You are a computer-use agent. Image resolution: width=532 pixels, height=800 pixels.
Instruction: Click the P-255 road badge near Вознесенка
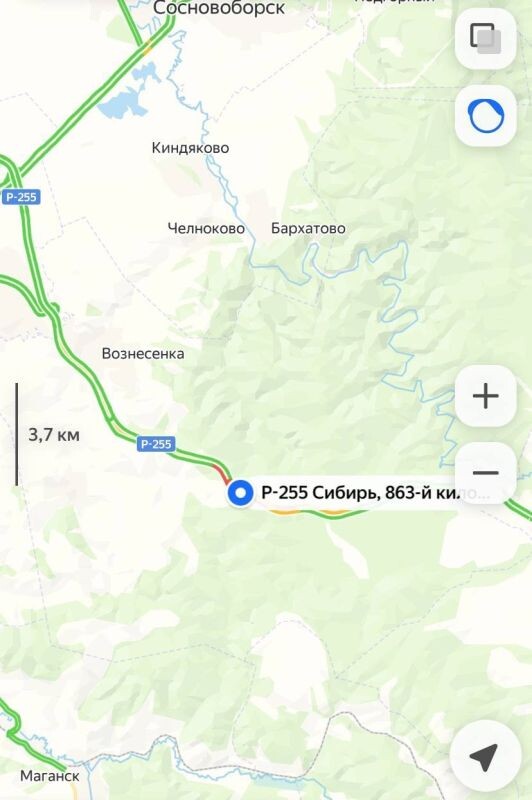(x=156, y=444)
